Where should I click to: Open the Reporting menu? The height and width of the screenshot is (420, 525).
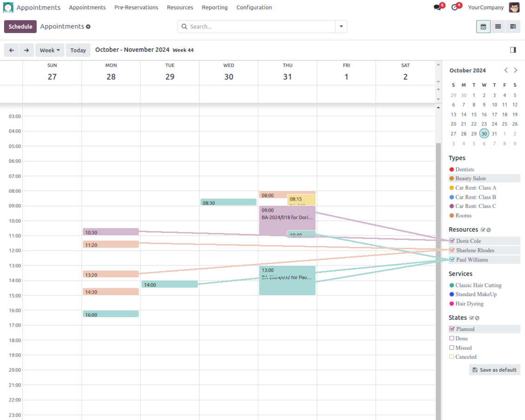[215, 7]
